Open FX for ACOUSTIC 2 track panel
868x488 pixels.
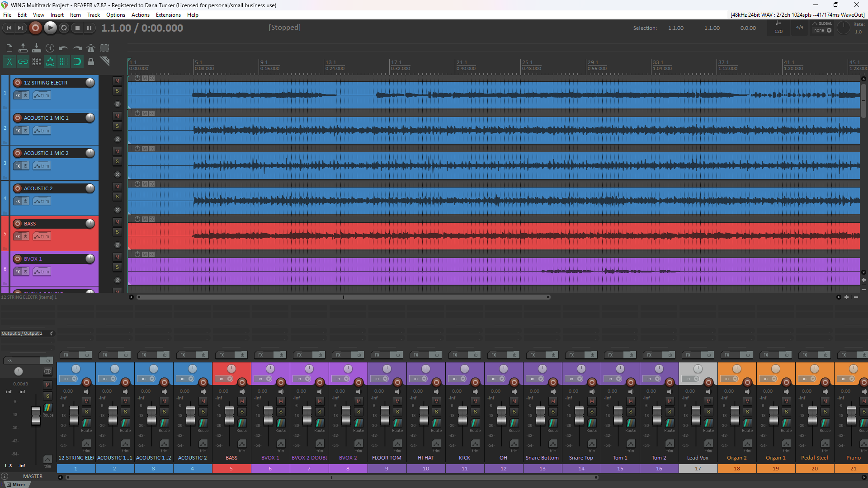[x=18, y=201]
